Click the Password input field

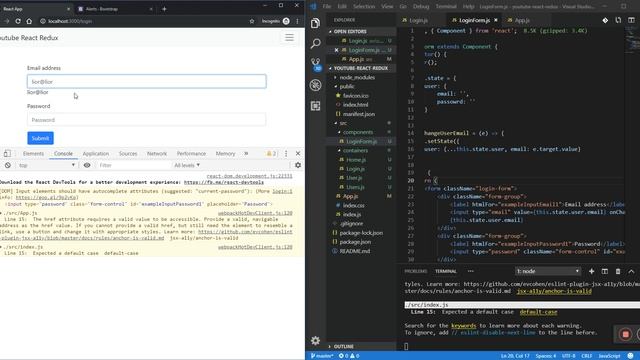coord(147,120)
